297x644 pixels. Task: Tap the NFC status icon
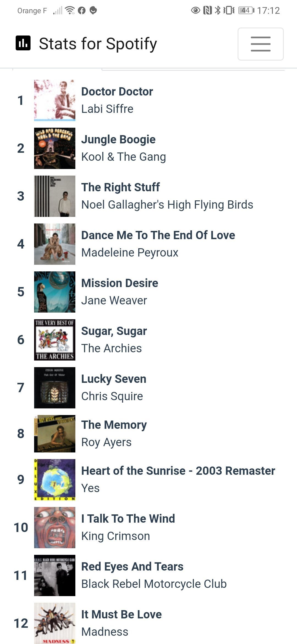pos(207,10)
